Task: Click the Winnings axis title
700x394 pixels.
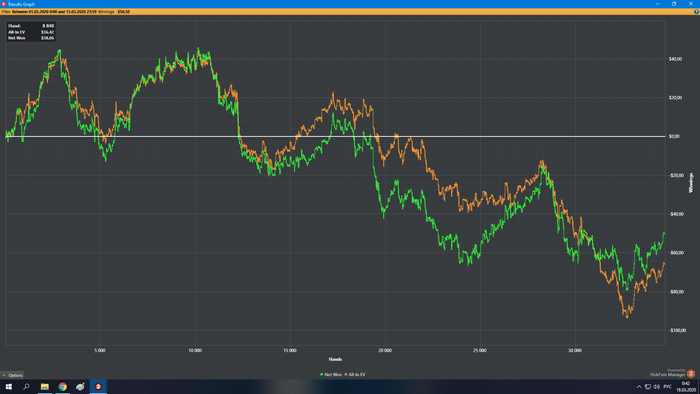Action: pyautogui.click(x=691, y=183)
